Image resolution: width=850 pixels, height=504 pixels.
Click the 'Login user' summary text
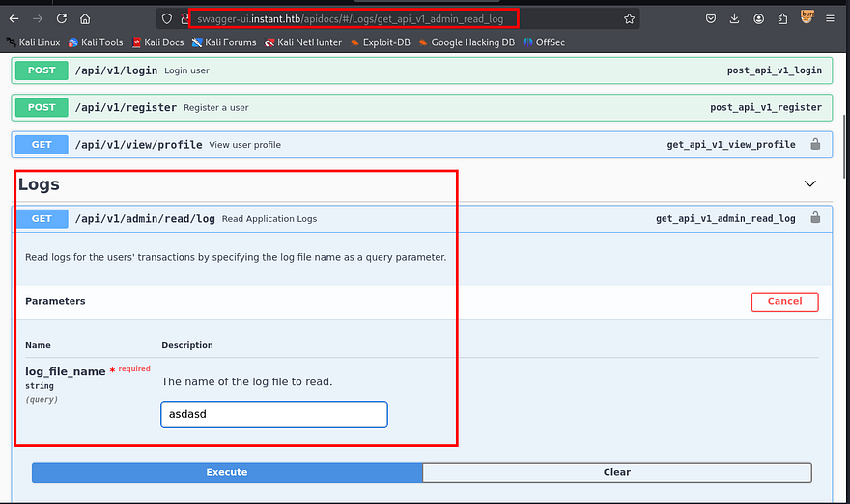(186, 70)
